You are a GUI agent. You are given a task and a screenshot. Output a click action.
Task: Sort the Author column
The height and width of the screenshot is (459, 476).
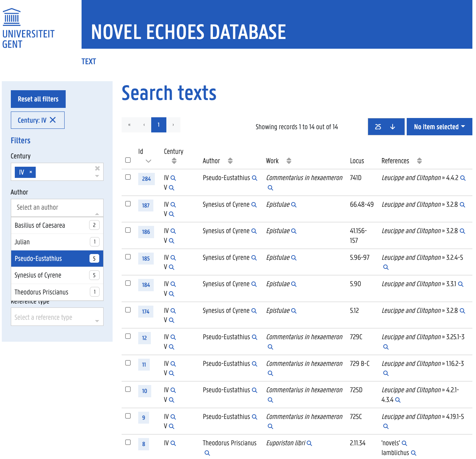pyautogui.click(x=230, y=161)
